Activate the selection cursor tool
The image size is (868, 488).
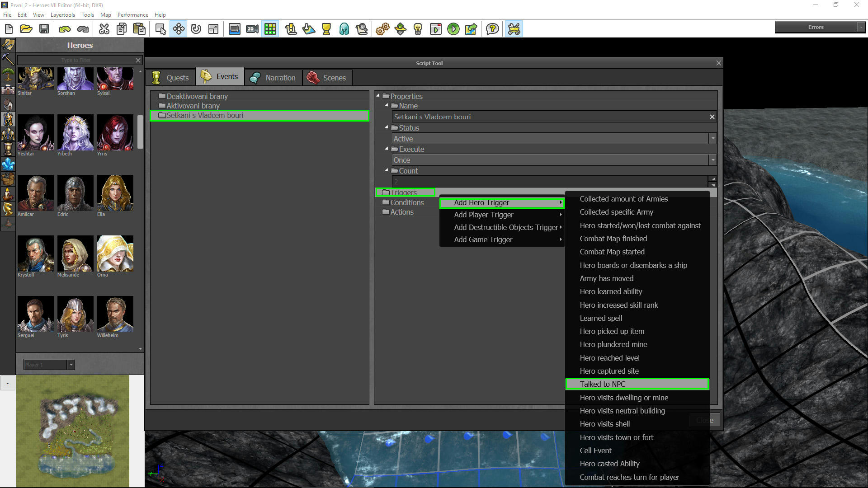(x=160, y=29)
